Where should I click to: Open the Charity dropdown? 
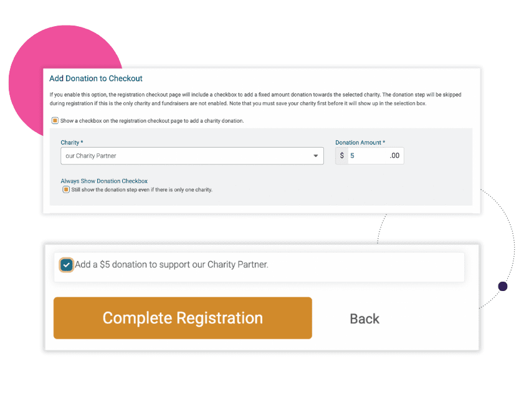[192, 156]
